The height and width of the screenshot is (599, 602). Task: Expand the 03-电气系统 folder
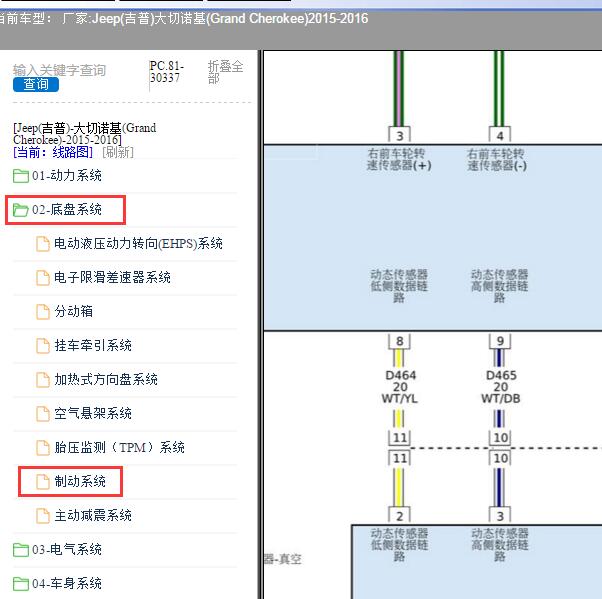tap(67, 549)
